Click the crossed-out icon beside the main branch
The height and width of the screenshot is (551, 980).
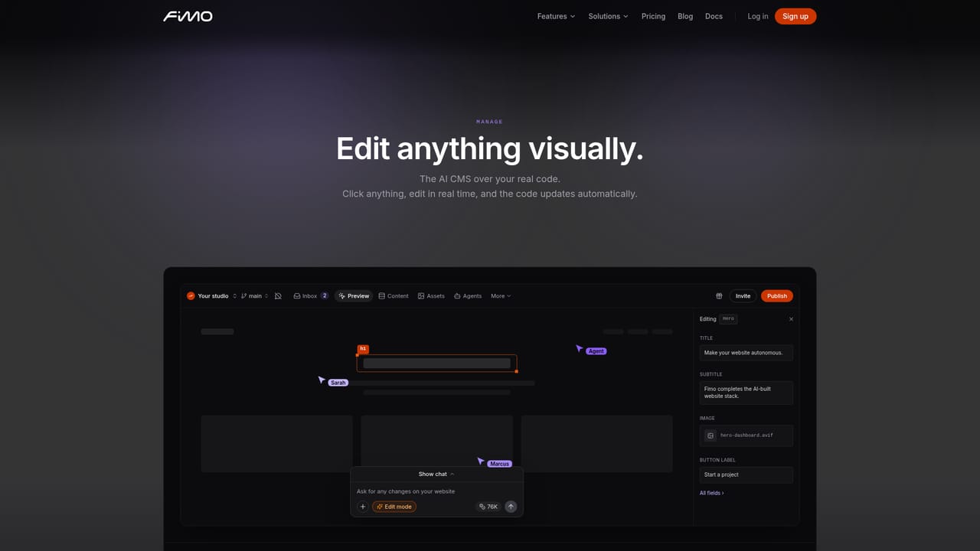[x=278, y=296]
